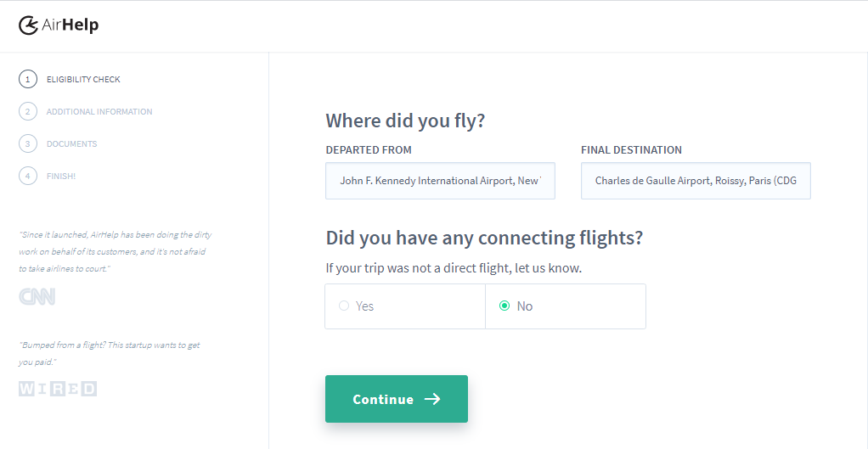Click the AirHelp logo icon
868x449 pixels.
(x=28, y=25)
